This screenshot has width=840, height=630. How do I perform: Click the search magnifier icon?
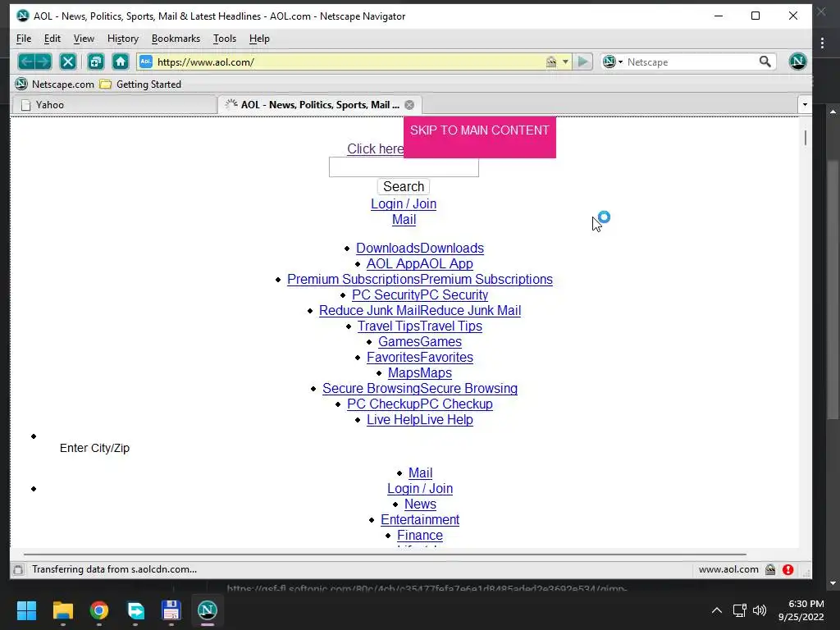(x=765, y=62)
